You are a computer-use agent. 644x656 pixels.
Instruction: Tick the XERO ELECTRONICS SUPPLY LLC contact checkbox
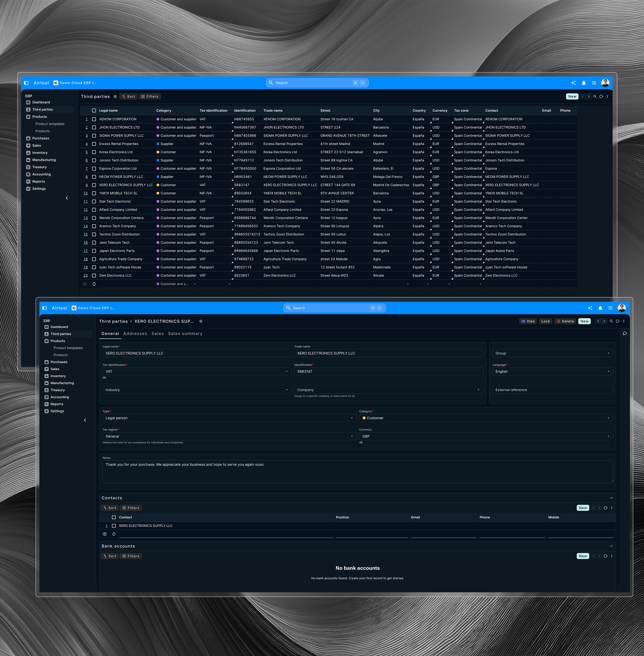pos(114,526)
